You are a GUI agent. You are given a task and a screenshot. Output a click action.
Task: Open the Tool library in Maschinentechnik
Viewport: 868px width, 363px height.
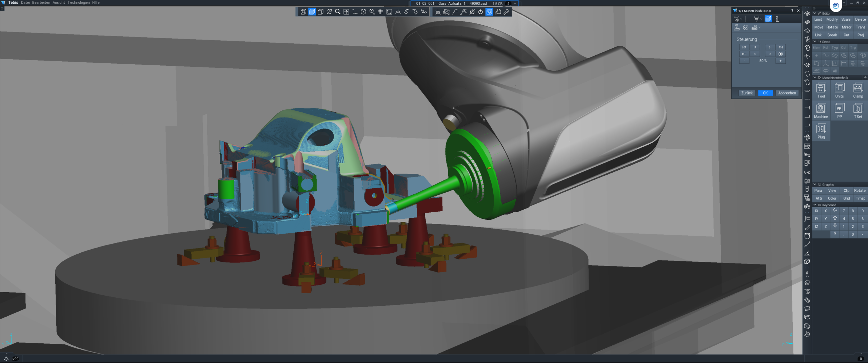tap(821, 90)
